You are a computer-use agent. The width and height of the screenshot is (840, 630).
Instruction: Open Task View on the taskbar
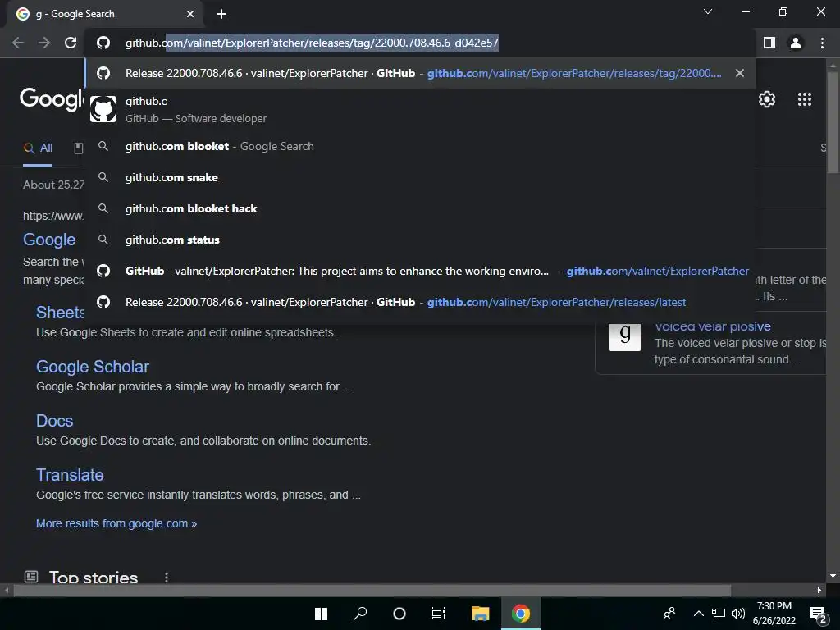coord(439,614)
